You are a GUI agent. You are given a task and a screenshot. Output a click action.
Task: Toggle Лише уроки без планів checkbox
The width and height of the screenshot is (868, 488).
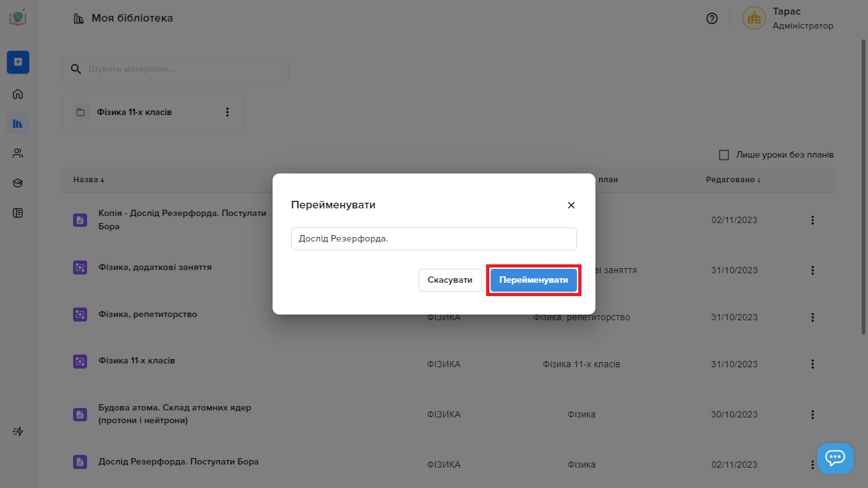coord(724,155)
